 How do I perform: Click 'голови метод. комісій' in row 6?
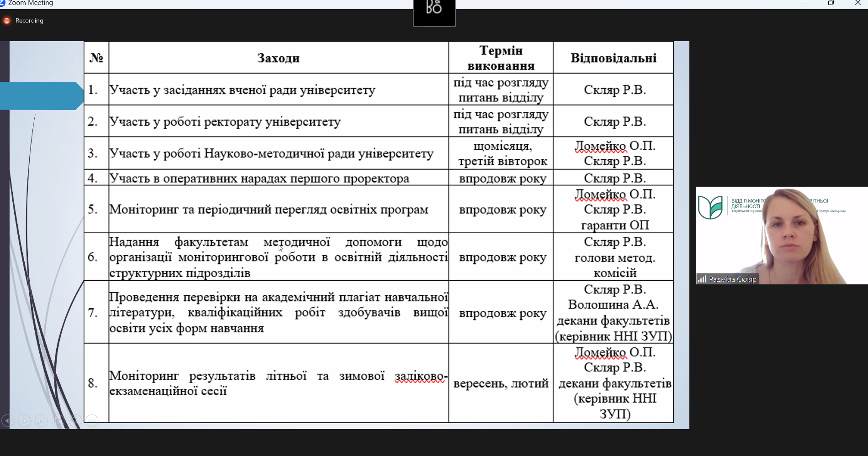pyautogui.click(x=615, y=265)
